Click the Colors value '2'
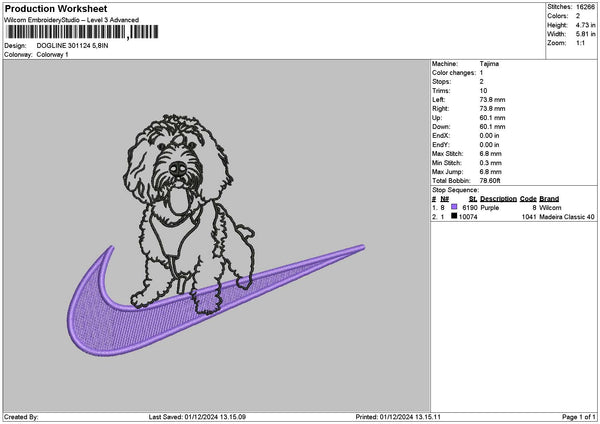The width and height of the screenshot is (600, 424). coord(578,16)
